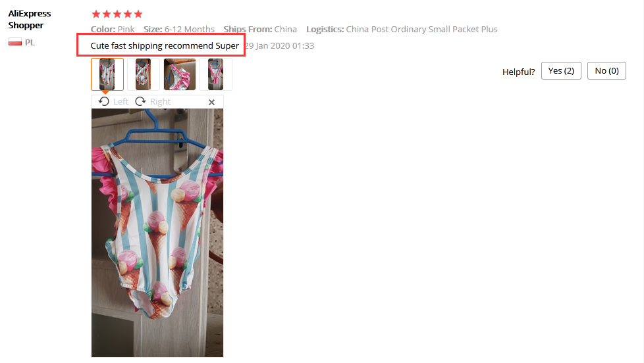The image size is (644, 363).
Task: Click the middle rating star
Action: point(117,14)
